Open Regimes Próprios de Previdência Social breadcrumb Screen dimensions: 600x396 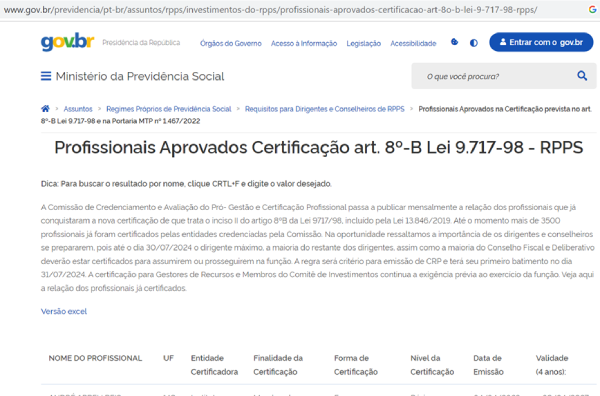pos(169,109)
